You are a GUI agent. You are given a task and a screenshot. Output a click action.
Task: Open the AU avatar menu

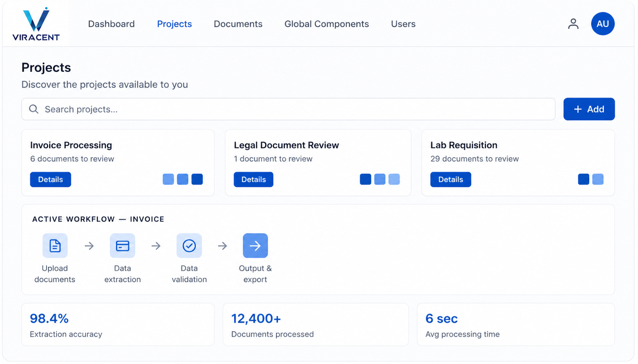[603, 24]
